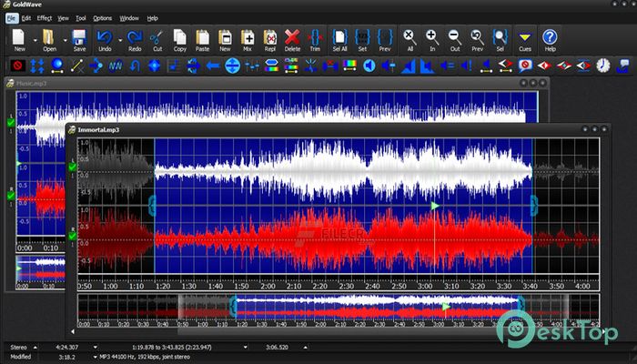Click the Open folder icon

(x=49, y=40)
